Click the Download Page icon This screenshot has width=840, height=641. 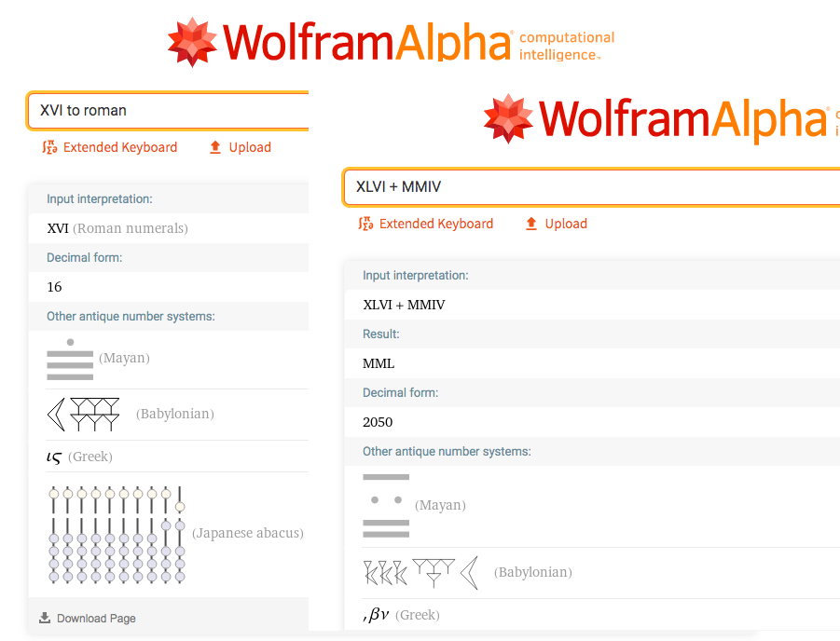point(45,618)
